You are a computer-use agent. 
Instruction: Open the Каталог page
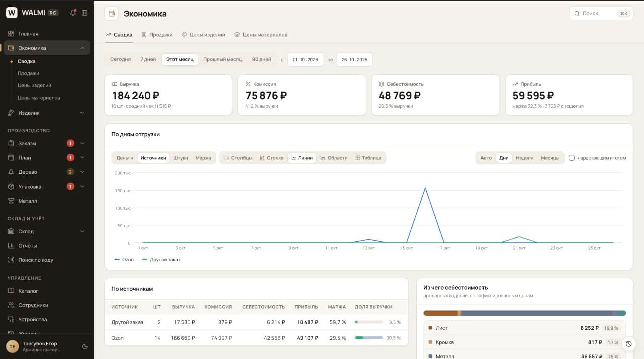(x=47, y=291)
